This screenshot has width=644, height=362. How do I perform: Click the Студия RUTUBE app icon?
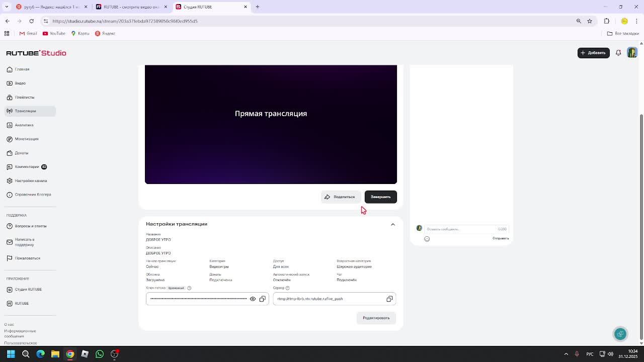pos(10,290)
